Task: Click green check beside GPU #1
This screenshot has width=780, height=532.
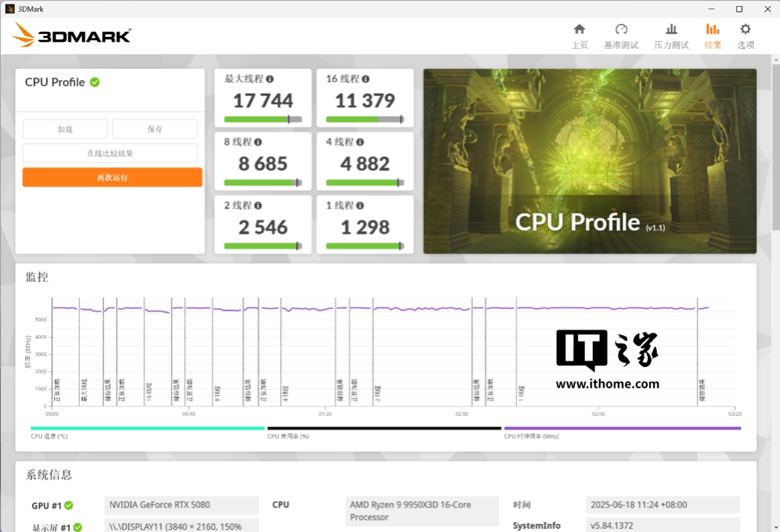Action: [69, 506]
